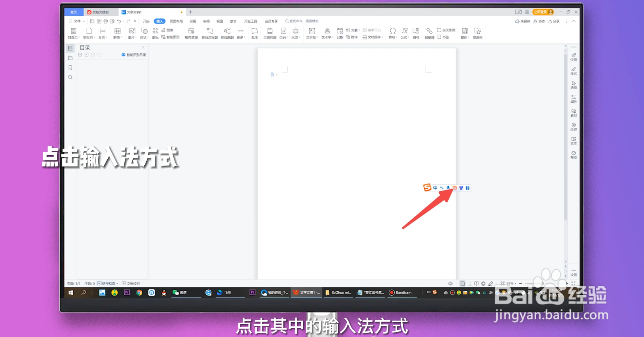Open the 表格 table dropdown
The image size is (644, 337).
tap(117, 33)
